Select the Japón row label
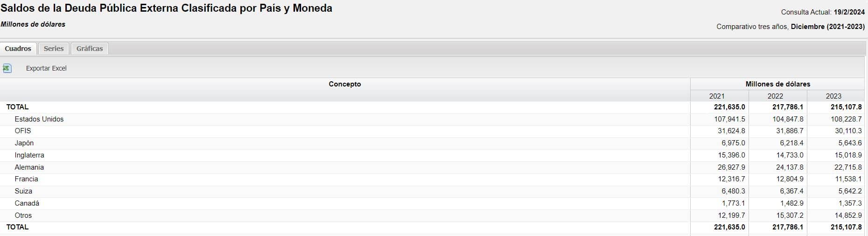868x236 pixels. pos(24,143)
